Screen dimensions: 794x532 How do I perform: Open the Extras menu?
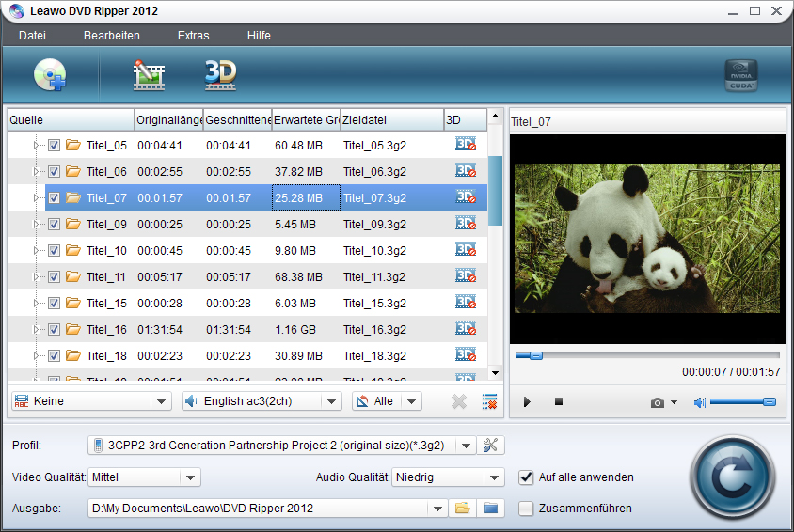click(193, 36)
